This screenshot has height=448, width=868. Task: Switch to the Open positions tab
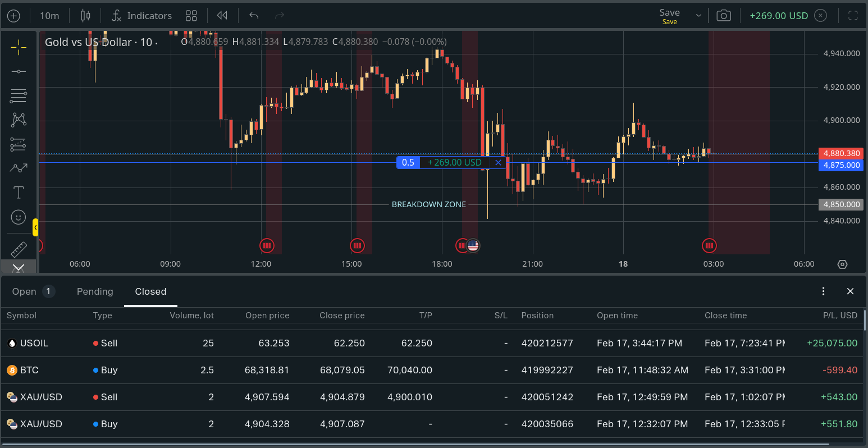tap(33, 291)
